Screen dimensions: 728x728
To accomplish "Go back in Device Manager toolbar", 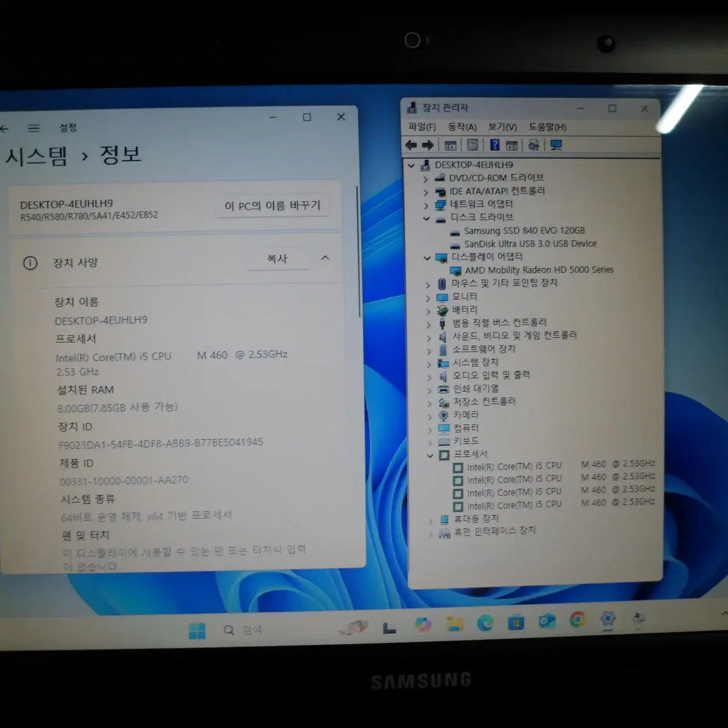I will click(411, 144).
